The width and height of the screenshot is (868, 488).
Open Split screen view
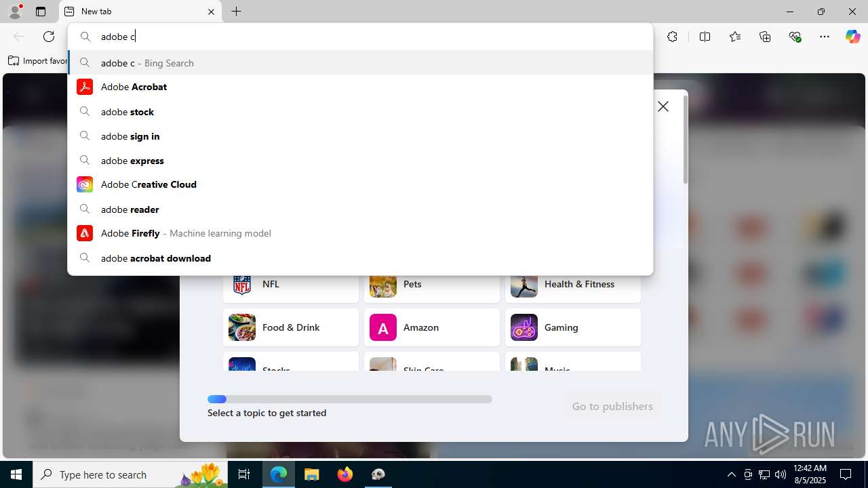point(705,37)
